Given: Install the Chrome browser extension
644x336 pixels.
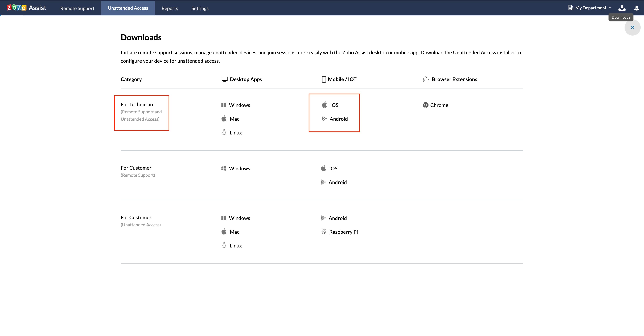Looking at the screenshot, I should (439, 105).
